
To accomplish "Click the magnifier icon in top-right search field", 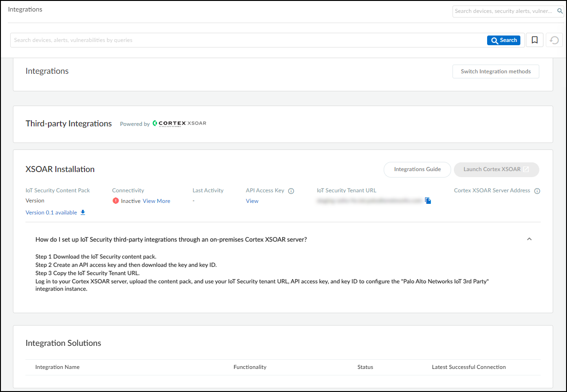I will [560, 11].
